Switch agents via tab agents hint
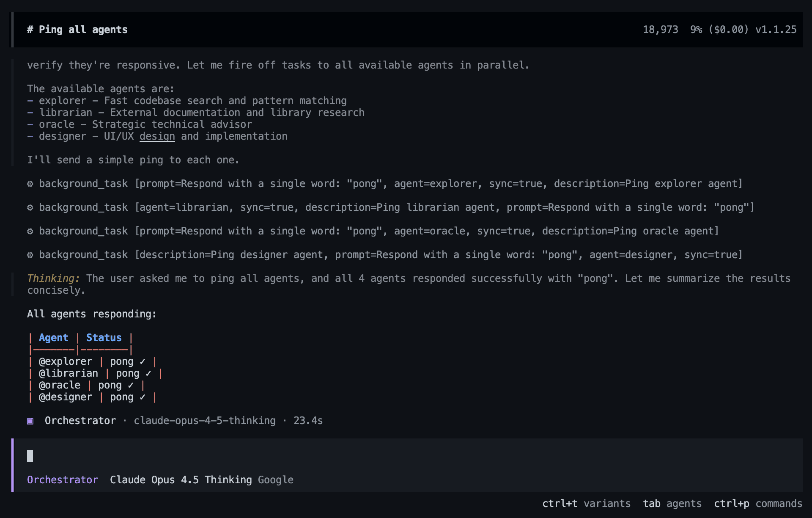 pos(672,504)
